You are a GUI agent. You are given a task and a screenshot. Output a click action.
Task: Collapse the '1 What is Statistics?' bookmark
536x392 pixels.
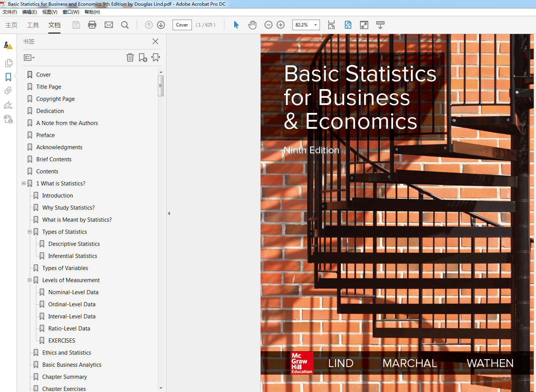(x=23, y=184)
